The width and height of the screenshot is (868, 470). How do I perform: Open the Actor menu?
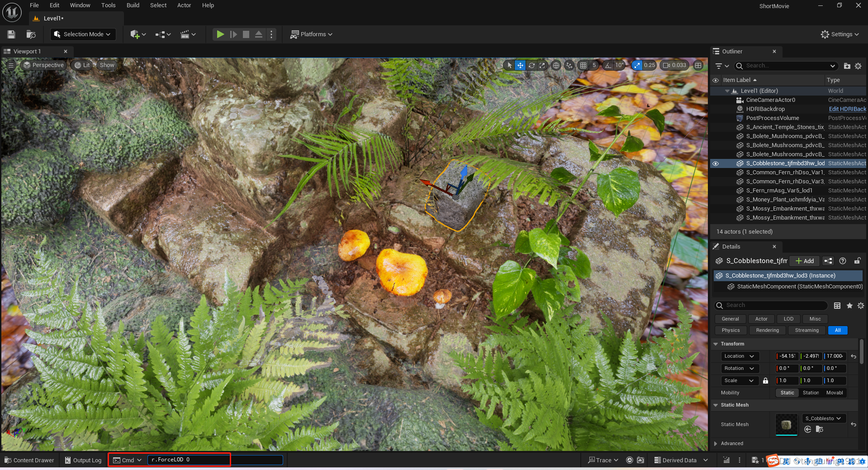[x=184, y=5]
